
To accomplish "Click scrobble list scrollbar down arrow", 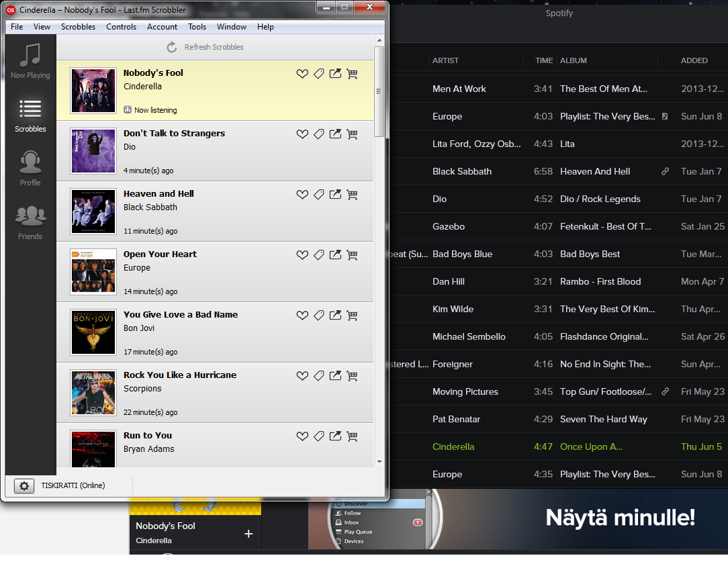I will click(x=379, y=462).
